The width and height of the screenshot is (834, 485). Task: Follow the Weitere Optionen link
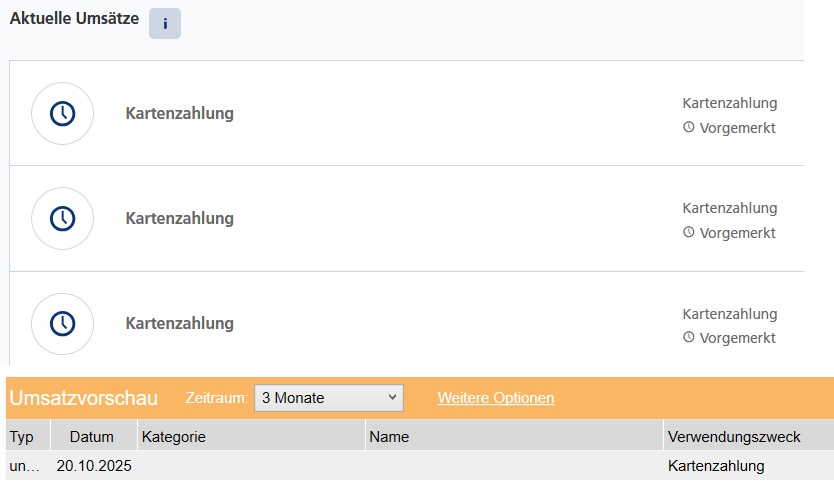point(496,398)
